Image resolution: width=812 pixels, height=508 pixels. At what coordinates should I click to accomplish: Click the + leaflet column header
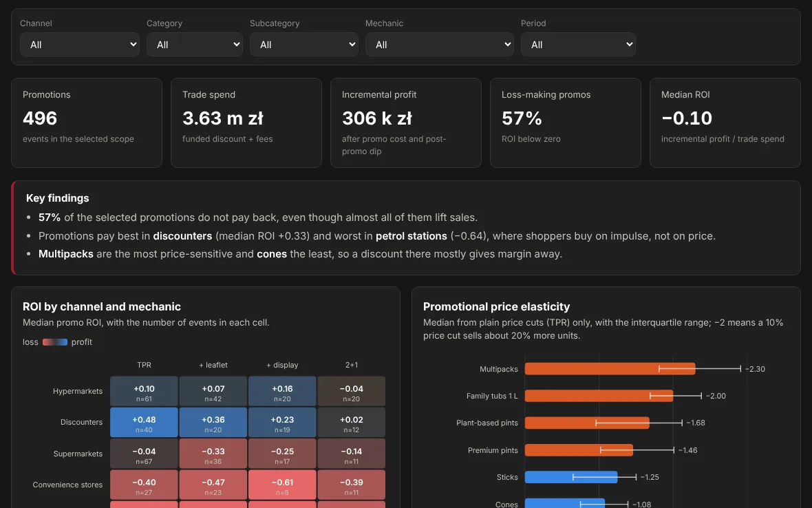tap(213, 365)
